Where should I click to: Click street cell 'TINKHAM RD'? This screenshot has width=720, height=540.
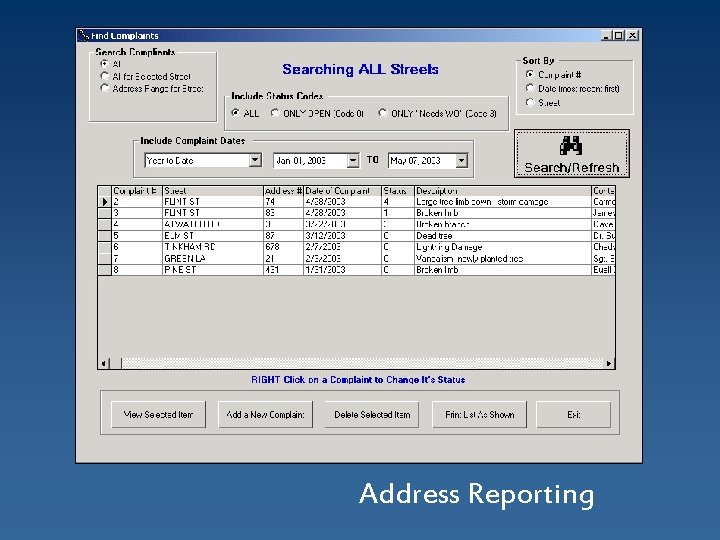[x=213, y=247]
